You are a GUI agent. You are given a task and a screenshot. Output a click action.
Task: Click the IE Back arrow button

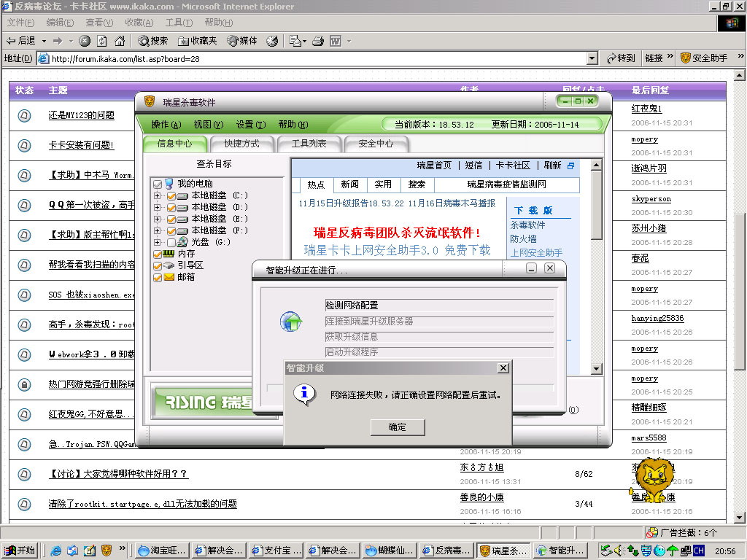pos(20,41)
